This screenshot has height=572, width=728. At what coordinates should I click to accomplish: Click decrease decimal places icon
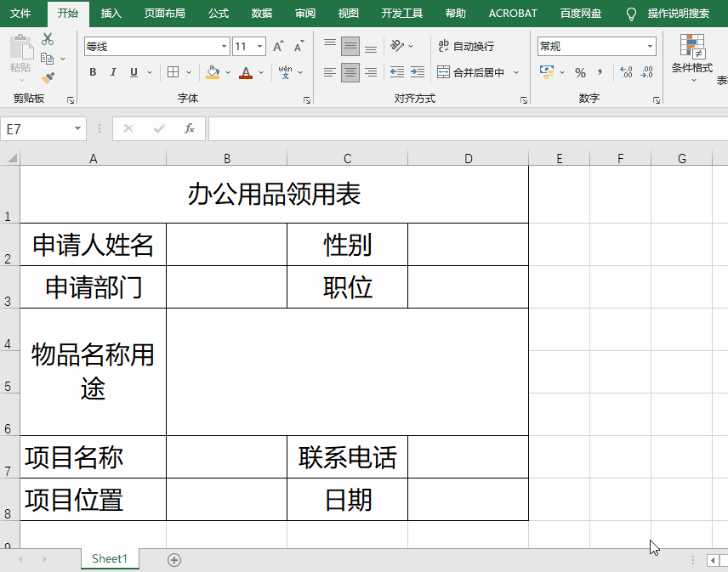point(646,72)
